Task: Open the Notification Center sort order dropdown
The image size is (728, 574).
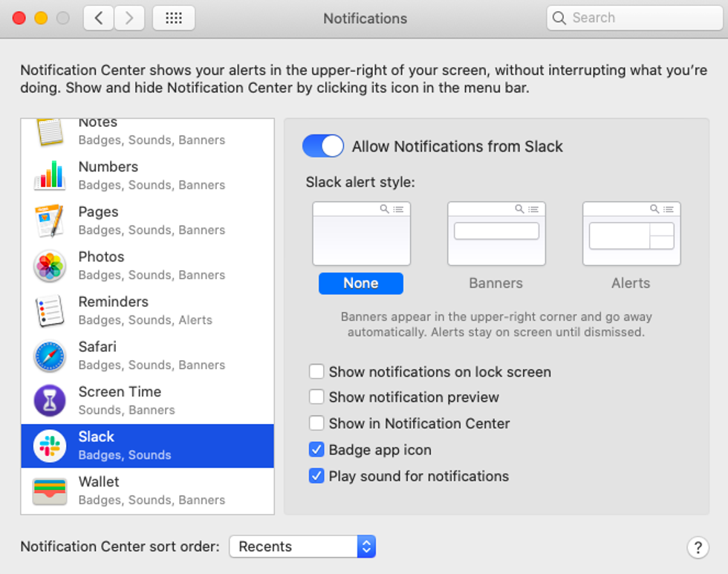Action: coord(302,547)
